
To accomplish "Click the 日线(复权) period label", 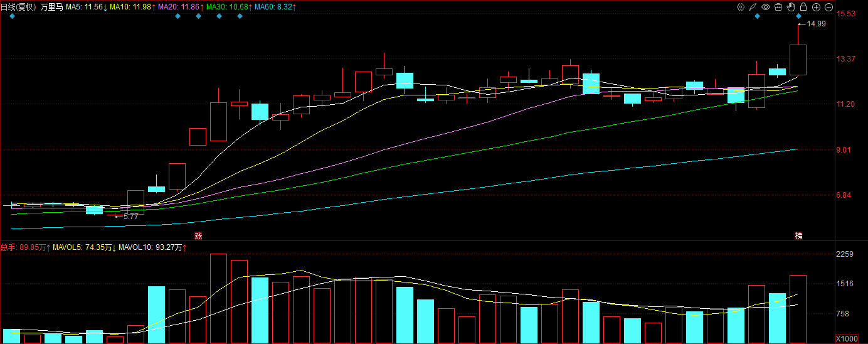I will (19, 6).
